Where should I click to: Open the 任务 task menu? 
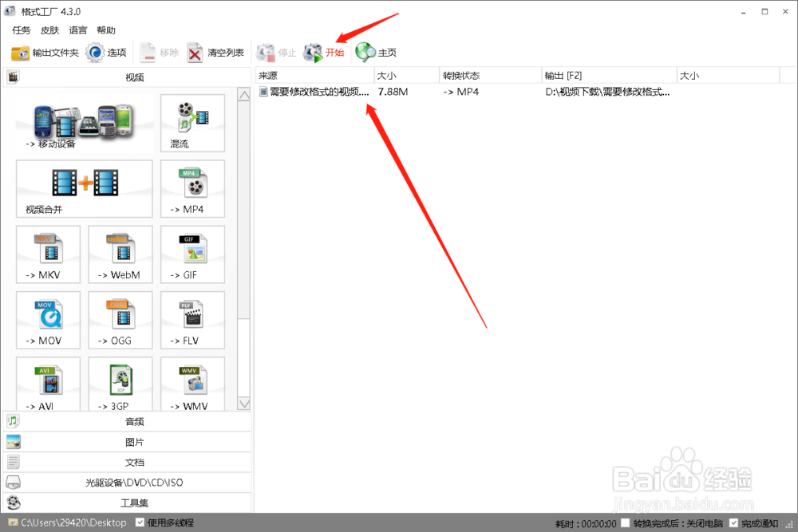(x=22, y=30)
